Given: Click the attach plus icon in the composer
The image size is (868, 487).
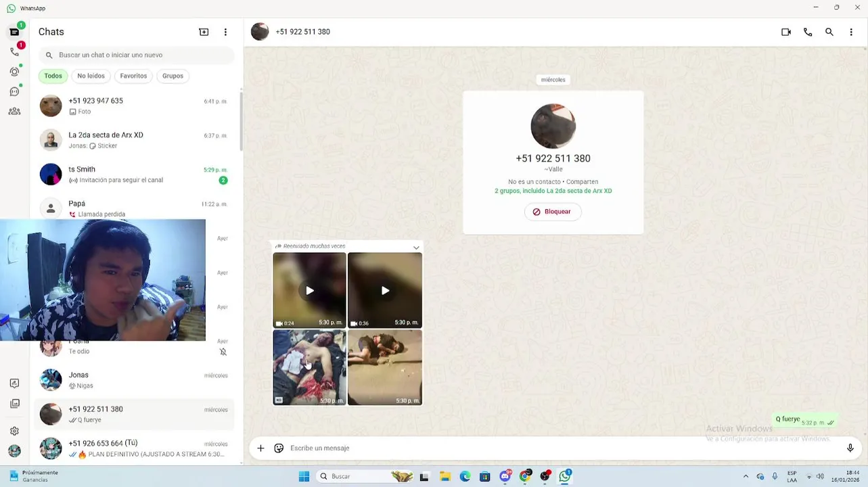Looking at the screenshot, I should click(260, 448).
